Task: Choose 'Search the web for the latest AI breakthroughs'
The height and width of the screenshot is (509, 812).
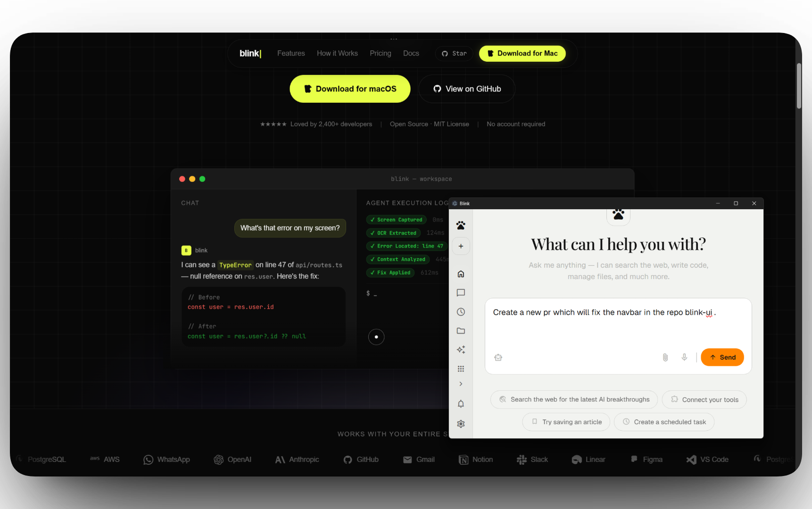Action: [x=574, y=399]
